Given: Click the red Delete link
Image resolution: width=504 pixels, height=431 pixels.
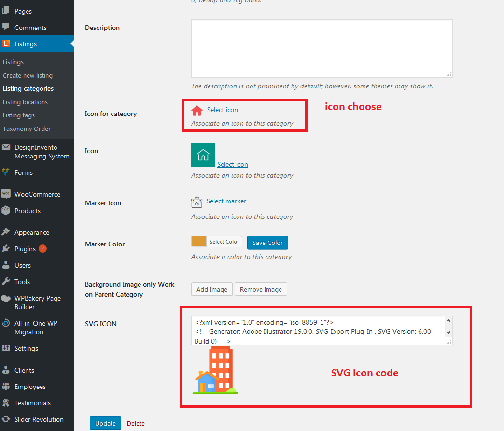Looking at the screenshot, I should point(136,423).
